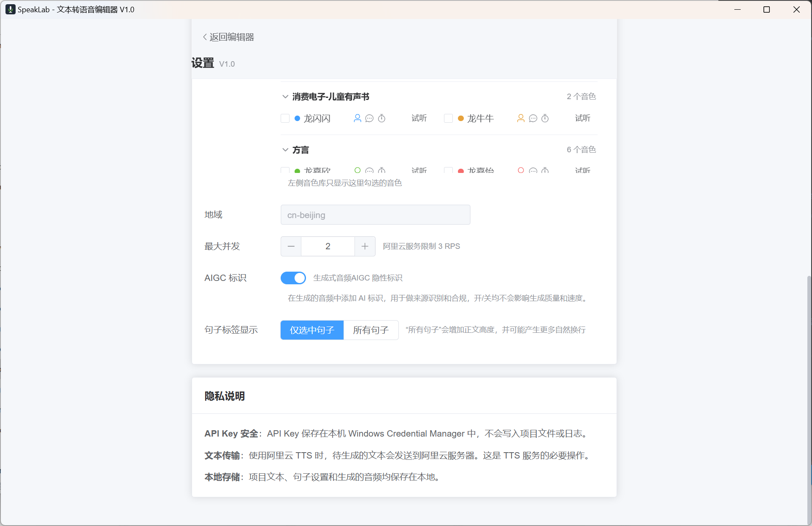Image resolution: width=812 pixels, height=526 pixels.
Task: Click the person icon beside 龙闪闪
Action: (357, 118)
